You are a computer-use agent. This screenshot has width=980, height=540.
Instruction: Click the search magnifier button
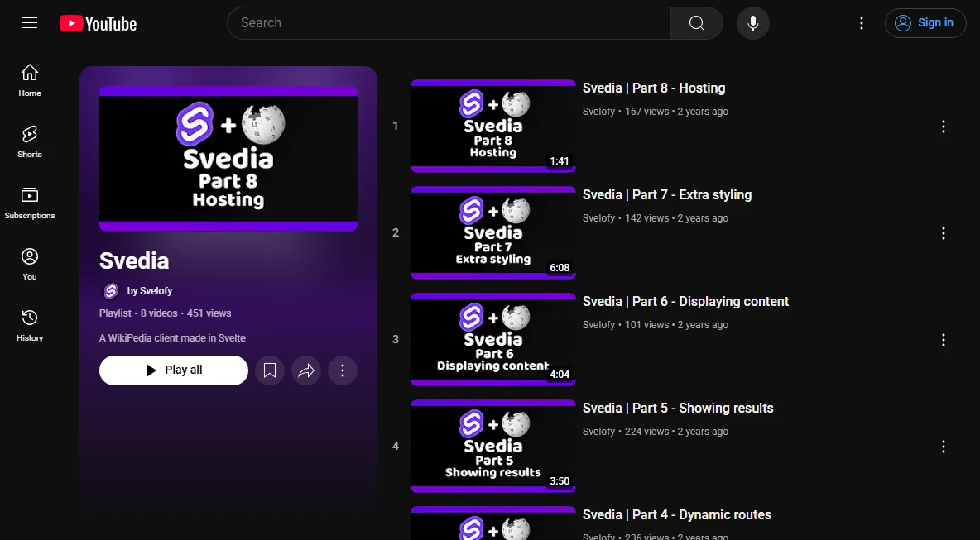click(696, 23)
